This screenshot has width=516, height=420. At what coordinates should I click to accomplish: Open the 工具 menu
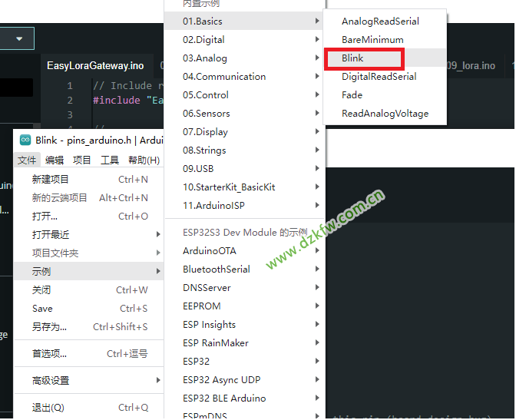pos(110,160)
